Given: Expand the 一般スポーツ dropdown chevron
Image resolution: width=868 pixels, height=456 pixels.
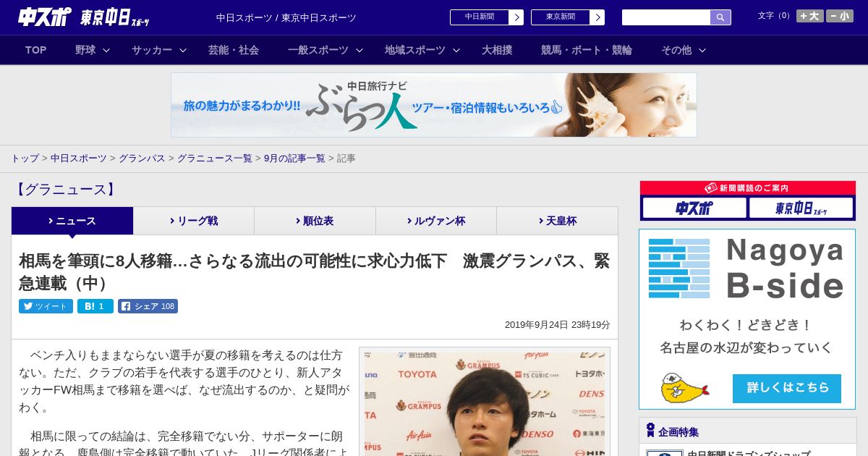Looking at the screenshot, I should point(359,50).
